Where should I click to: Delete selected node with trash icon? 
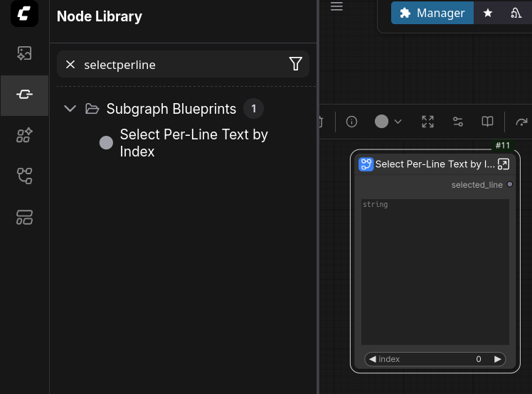coord(321,122)
